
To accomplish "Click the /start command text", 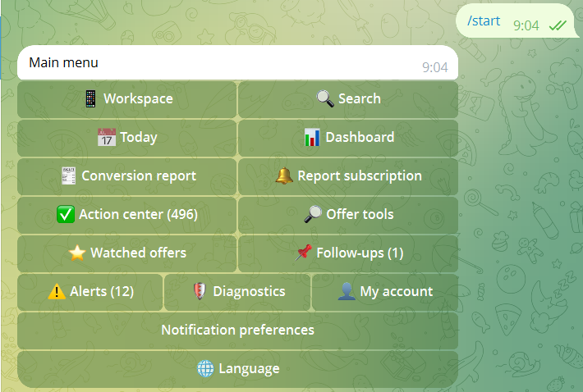I will click(x=484, y=21).
